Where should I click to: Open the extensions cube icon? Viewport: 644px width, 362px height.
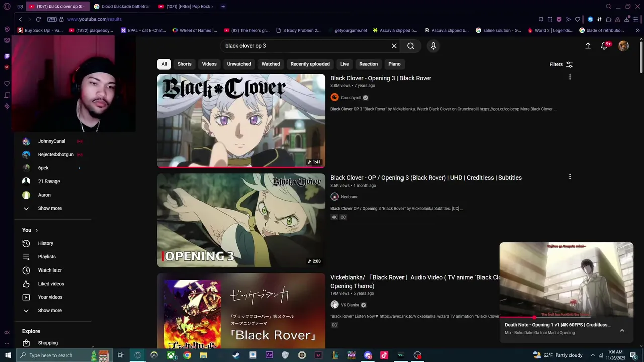click(608, 19)
